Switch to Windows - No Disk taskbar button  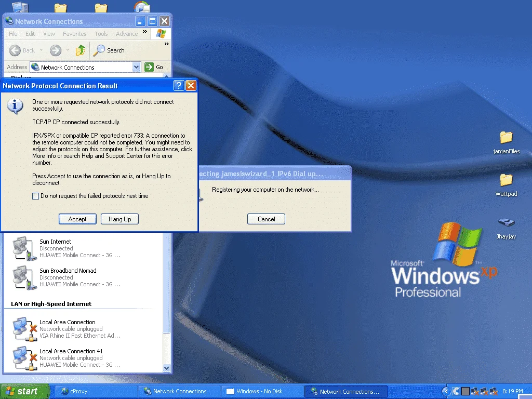coord(262,391)
